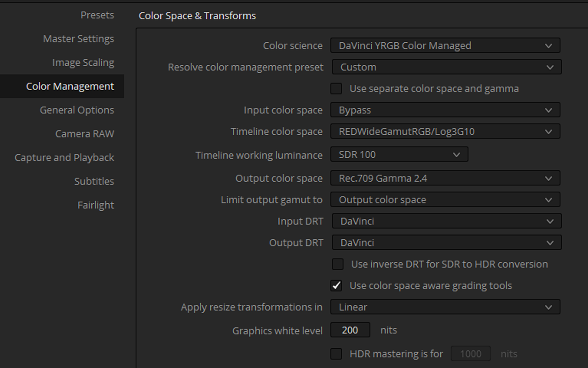Click the Color Space & Transforms heading
This screenshot has width=588, height=368.
click(x=197, y=16)
